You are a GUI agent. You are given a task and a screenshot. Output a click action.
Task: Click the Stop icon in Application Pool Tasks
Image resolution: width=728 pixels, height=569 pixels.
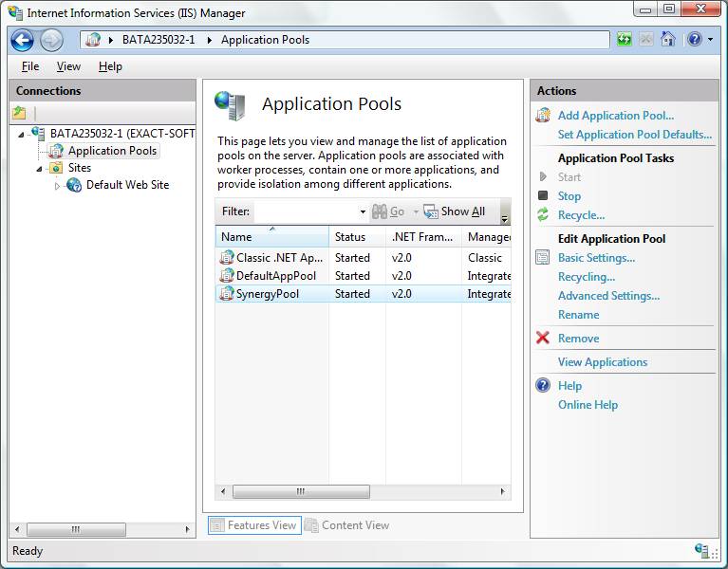click(543, 196)
